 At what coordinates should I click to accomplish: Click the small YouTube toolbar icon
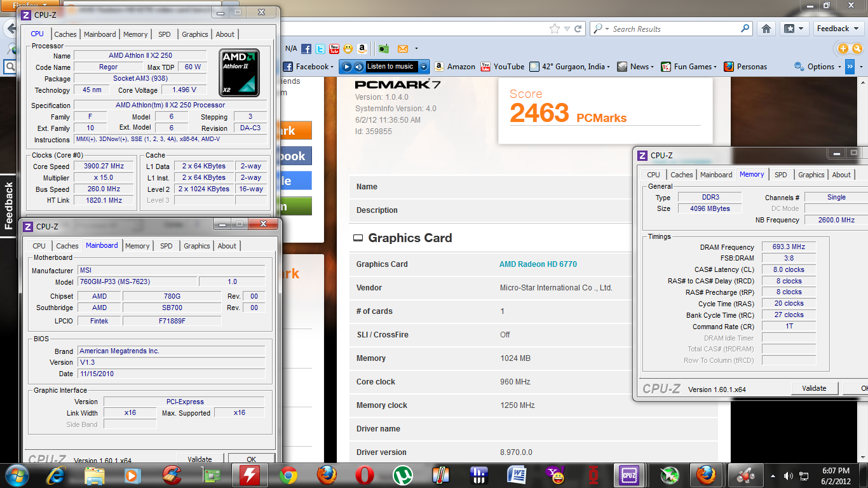pos(334,49)
